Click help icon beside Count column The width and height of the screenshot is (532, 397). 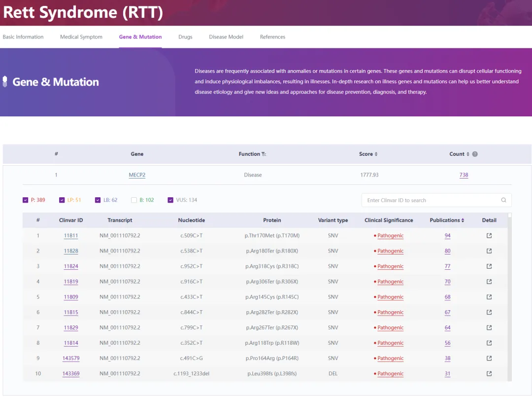click(x=475, y=154)
